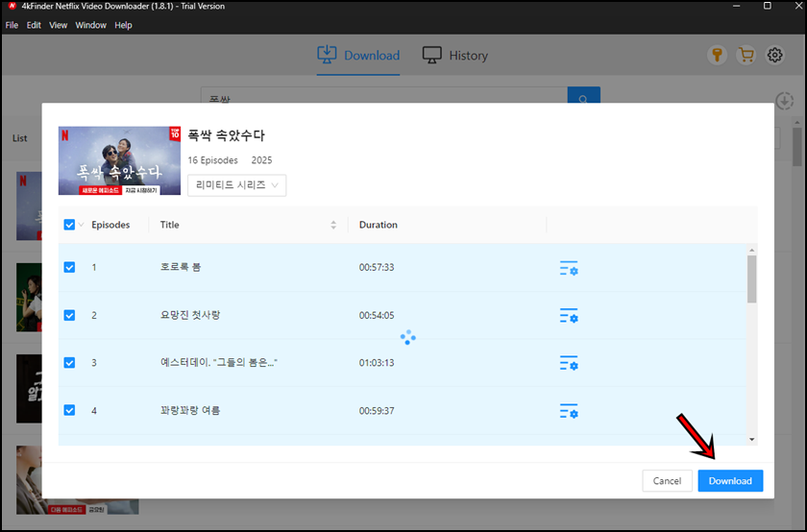Open the gear settings icon
This screenshot has height=532, width=807.
point(774,55)
